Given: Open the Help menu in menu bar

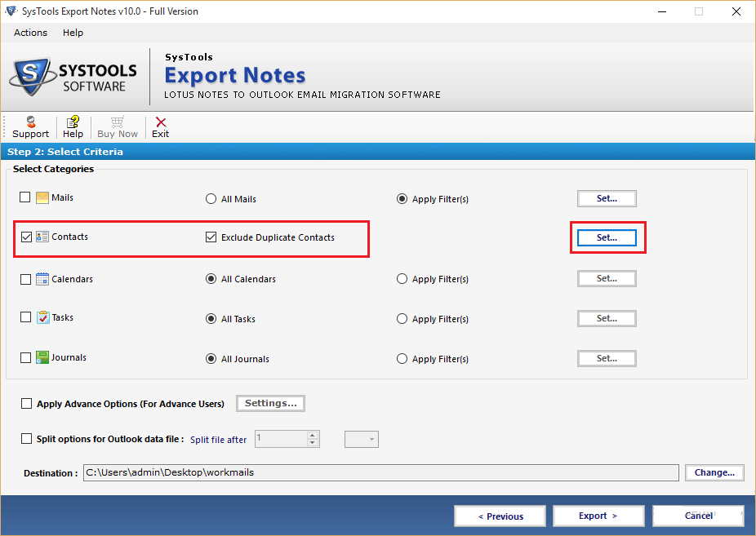Looking at the screenshot, I should pyautogui.click(x=73, y=33).
